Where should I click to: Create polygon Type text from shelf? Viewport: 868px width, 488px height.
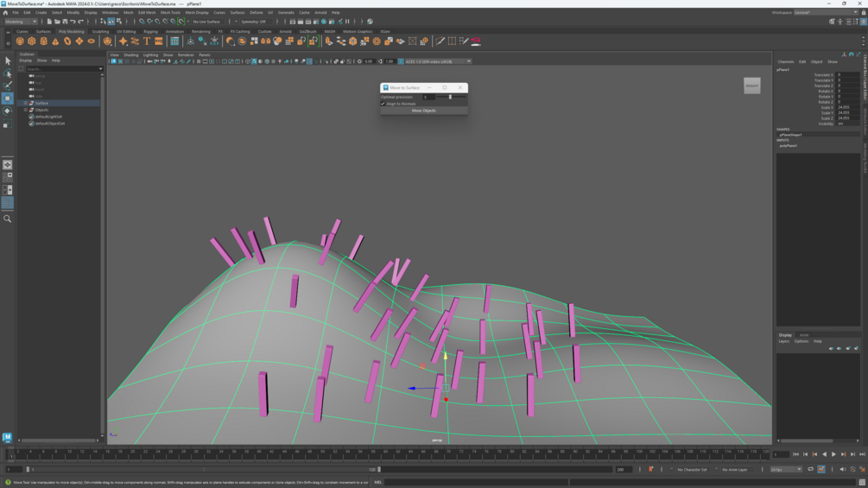147,41
